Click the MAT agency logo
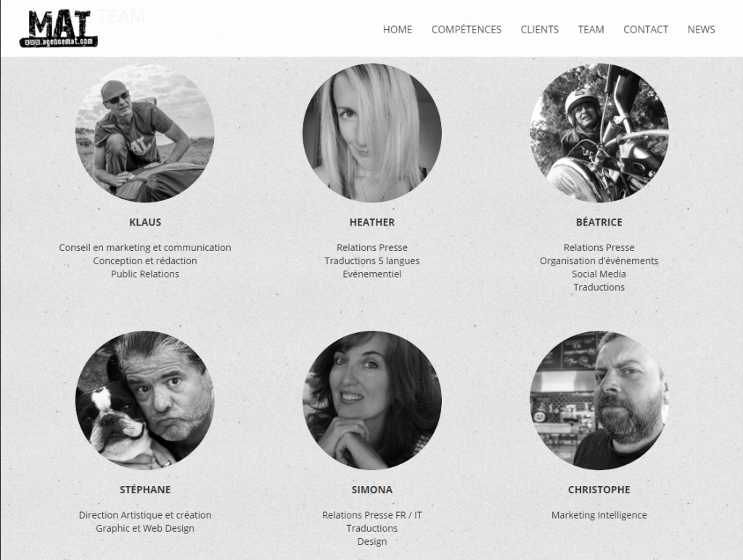This screenshot has width=743, height=560. point(59,28)
